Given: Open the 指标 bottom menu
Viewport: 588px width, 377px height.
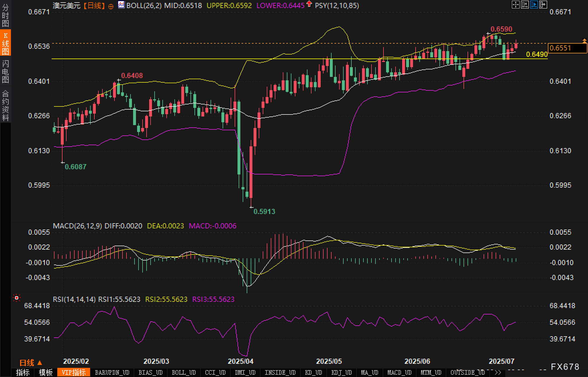Looking at the screenshot, I should coord(23,372).
